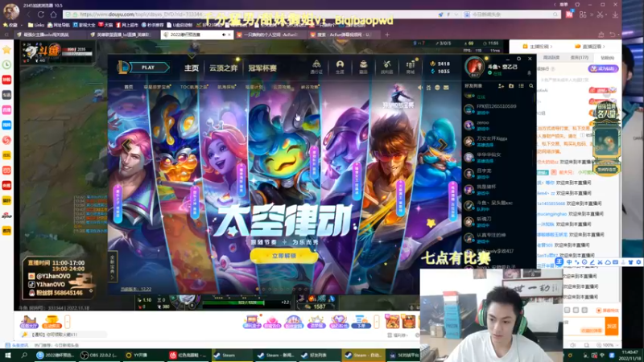Open the collection icon in the client header
This screenshot has width=644, height=362.
pos(364,67)
